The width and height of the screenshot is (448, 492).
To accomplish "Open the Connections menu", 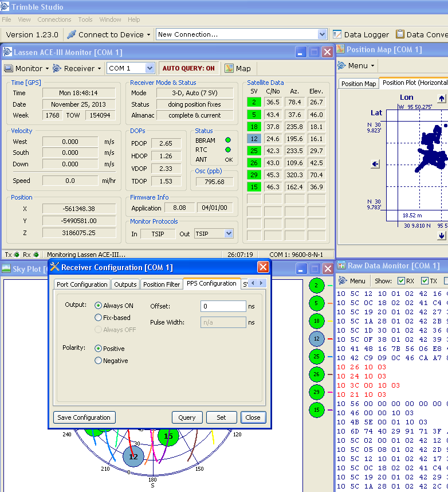I will point(54,19).
